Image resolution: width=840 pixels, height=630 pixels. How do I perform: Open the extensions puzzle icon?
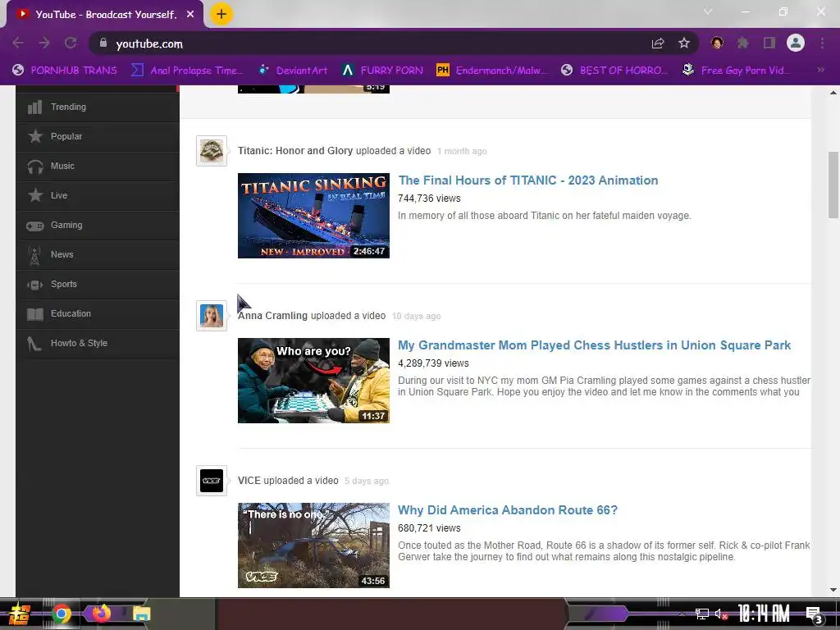pos(743,43)
